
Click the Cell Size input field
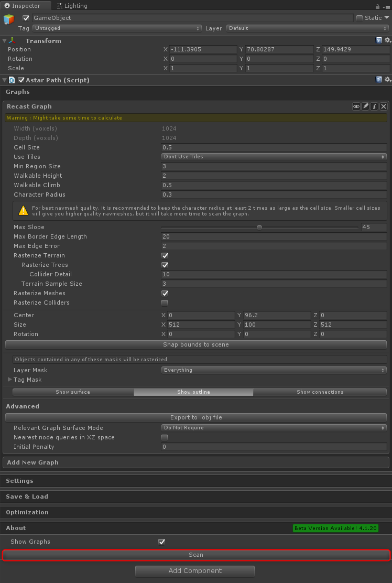tap(274, 147)
